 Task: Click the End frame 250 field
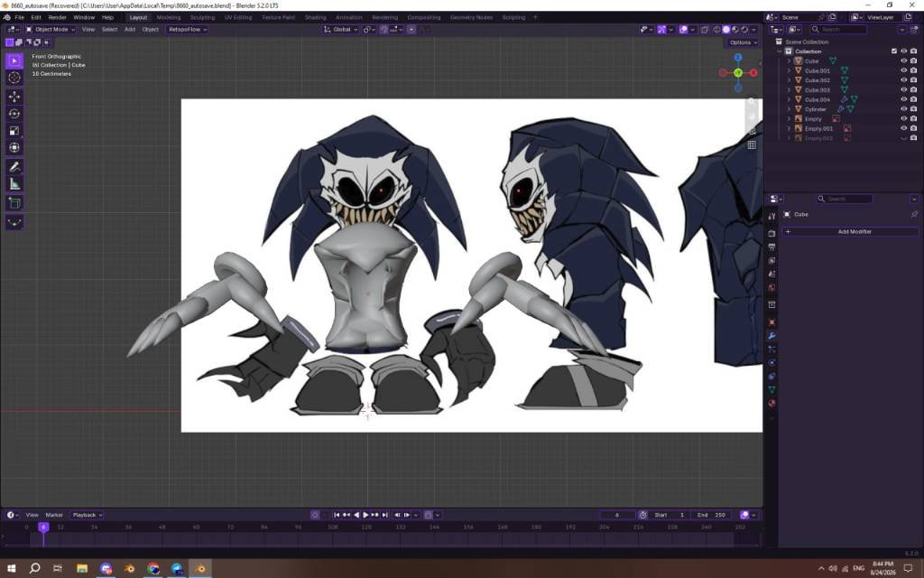[712, 515]
